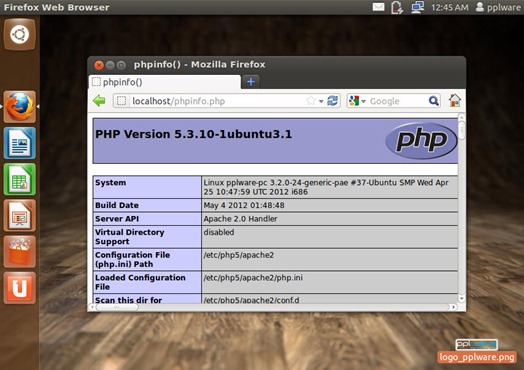Open the mail indicator in the top panel
This screenshot has width=524, height=370.
tap(378, 7)
